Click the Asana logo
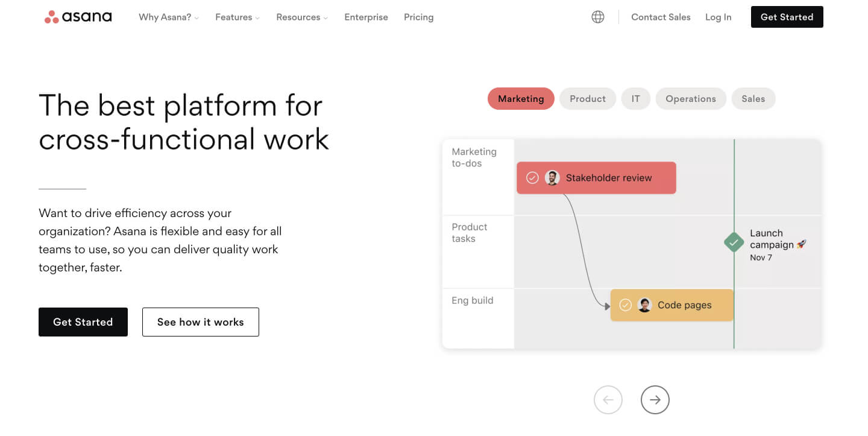Image resolution: width=868 pixels, height=436 pixels. pos(77,16)
